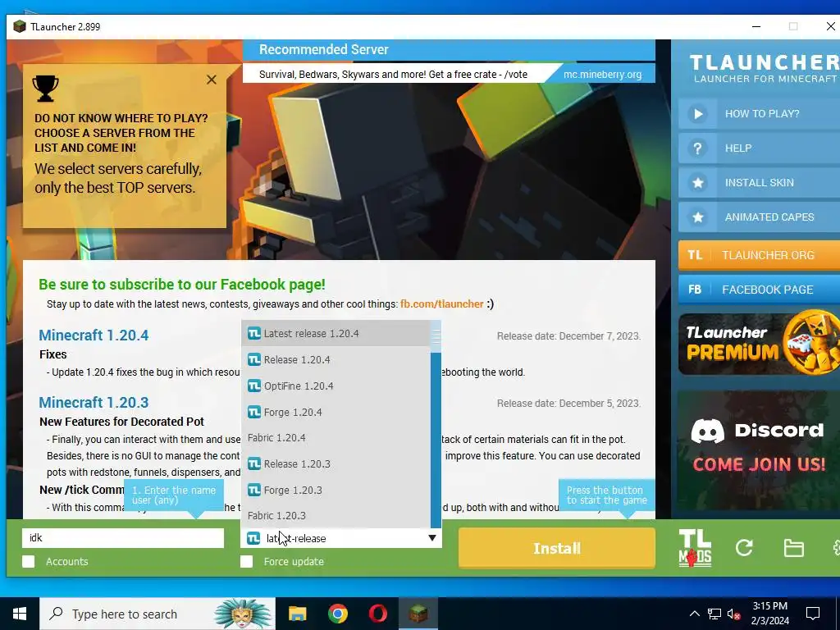Image resolution: width=840 pixels, height=630 pixels.
Task: Click the TL icon beside Forge 1.20.4
Action: tap(254, 412)
